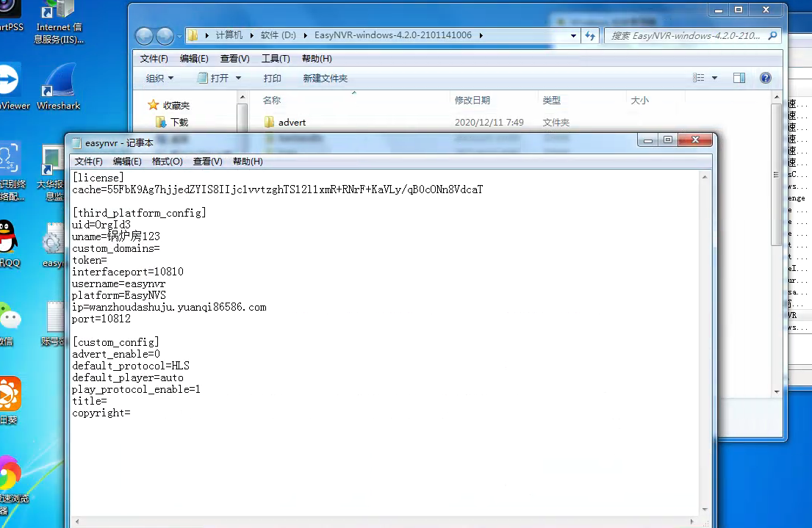Open Explorer help question mark icon

pos(766,78)
